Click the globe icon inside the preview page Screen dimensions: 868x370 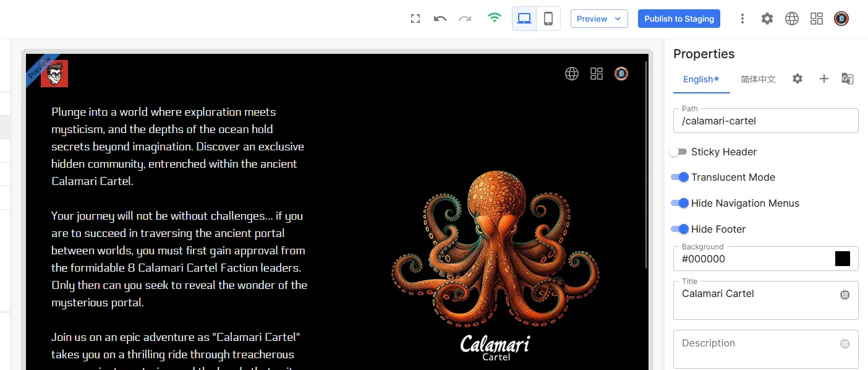pyautogui.click(x=572, y=74)
